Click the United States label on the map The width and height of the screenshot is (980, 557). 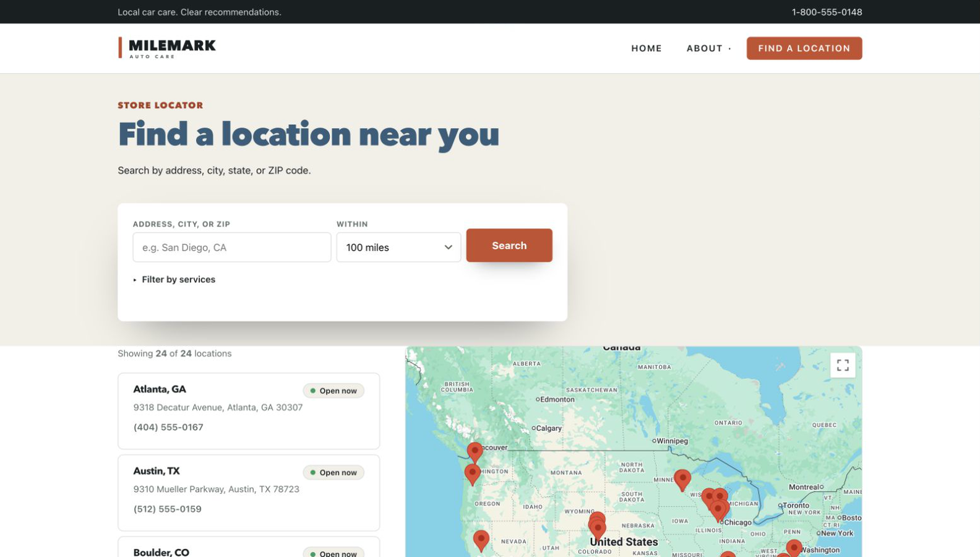624,542
